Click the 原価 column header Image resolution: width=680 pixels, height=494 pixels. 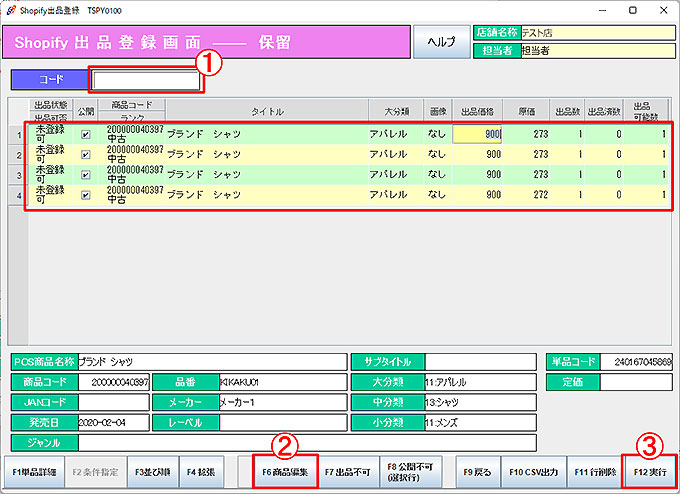526,111
